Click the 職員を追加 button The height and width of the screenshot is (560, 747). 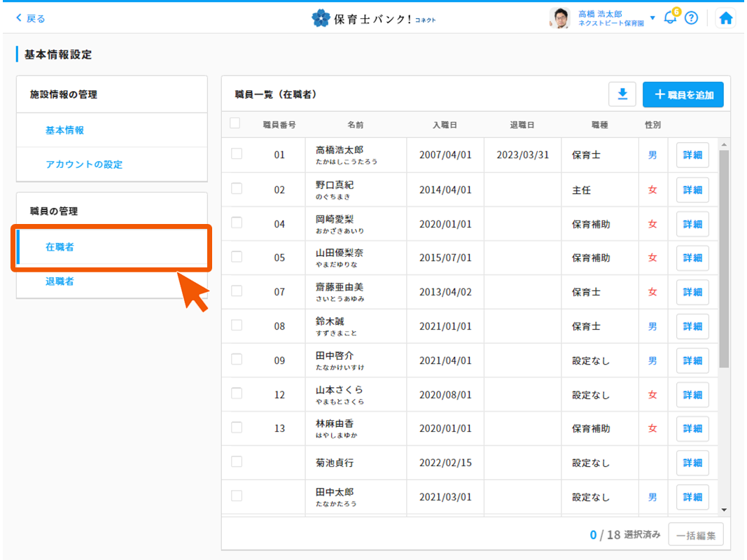click(x=683, y=94)
